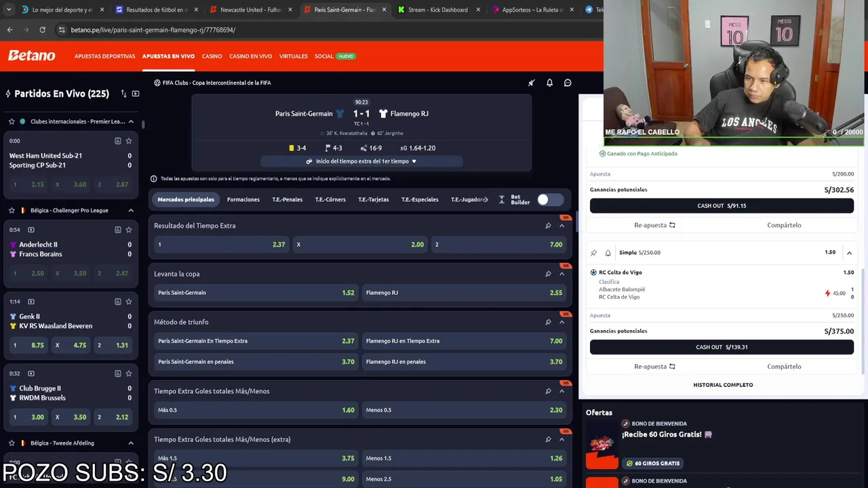The height and width of the screenshot is (488, 868).
Task: Open live chat bubble icon
Action: (x=568, y=83)
